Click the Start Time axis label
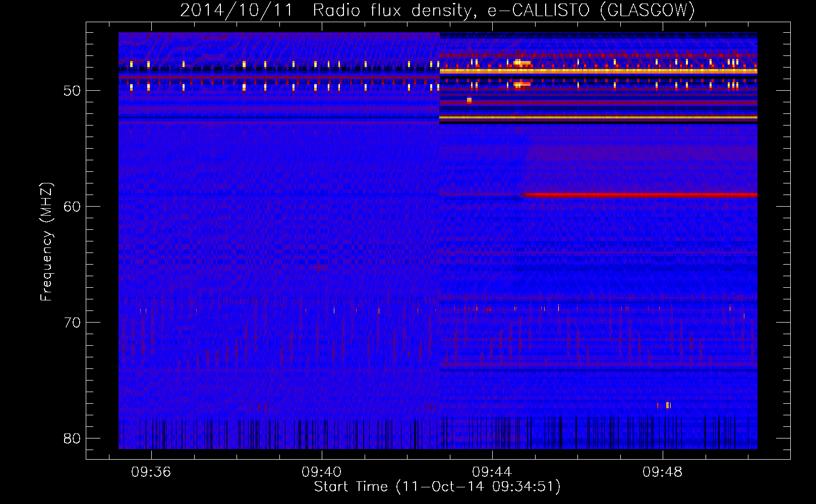This screenshot has height=504, width=816. [437, 487]
